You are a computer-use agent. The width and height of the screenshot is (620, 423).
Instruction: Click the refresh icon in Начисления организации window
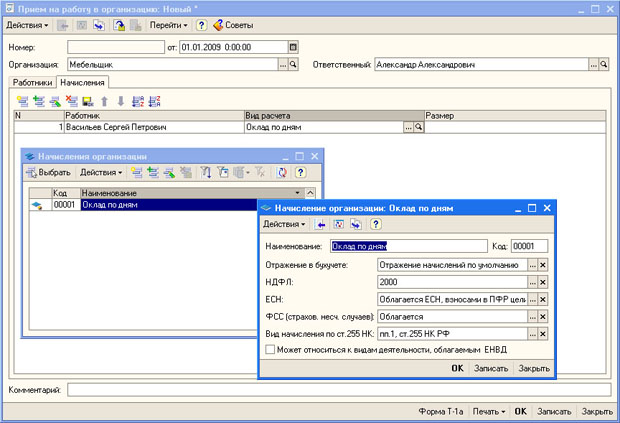(282, 173)
